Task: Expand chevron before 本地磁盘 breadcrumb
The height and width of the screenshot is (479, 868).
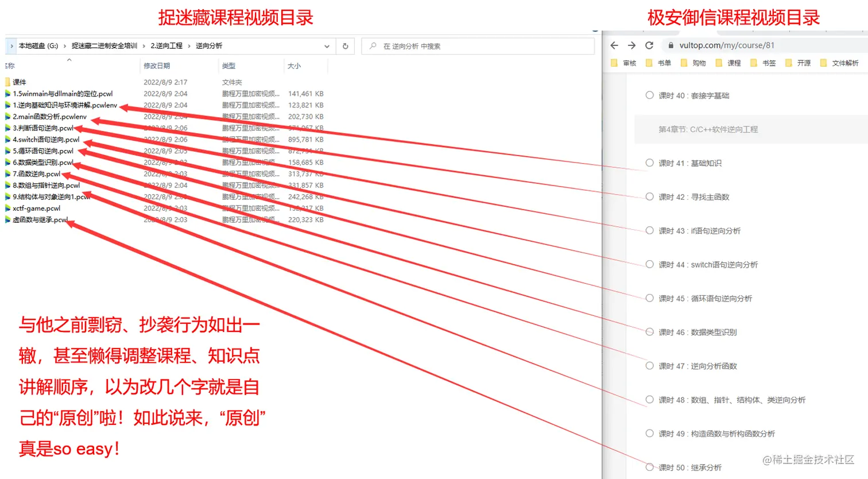Action: (11, 46)
